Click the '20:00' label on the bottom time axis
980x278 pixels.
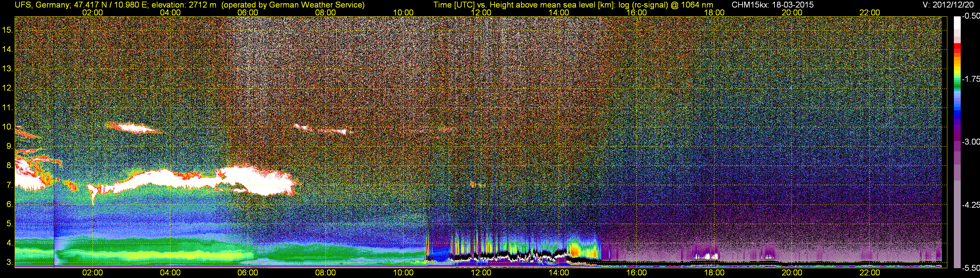(792, 273)
